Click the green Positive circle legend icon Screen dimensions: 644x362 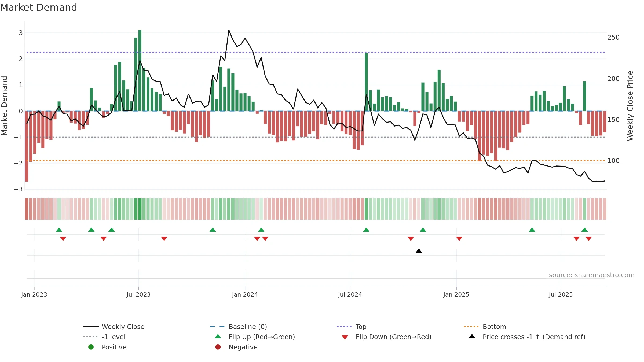click(91, 347)
